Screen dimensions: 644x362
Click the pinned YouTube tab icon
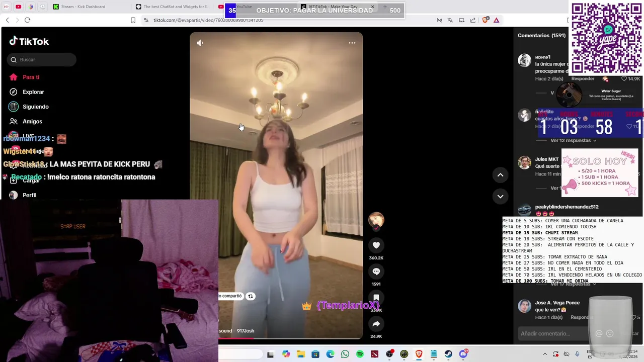point(18,7)
